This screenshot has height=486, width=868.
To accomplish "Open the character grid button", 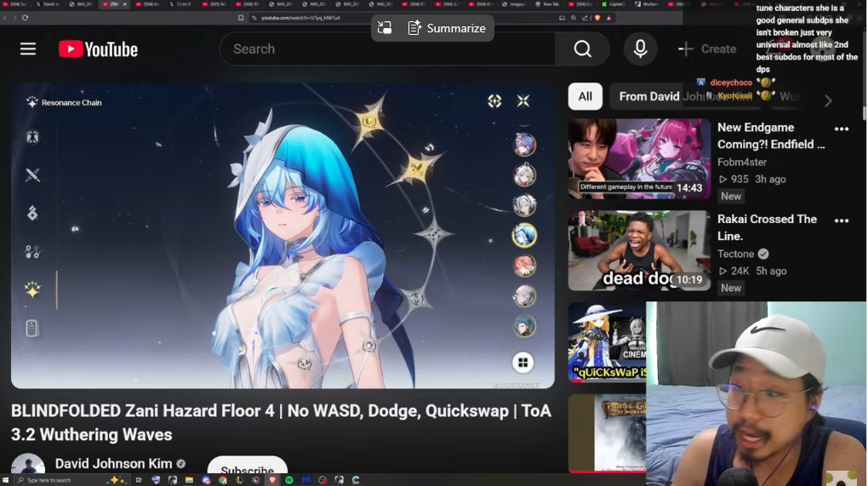I will point(523,363).
